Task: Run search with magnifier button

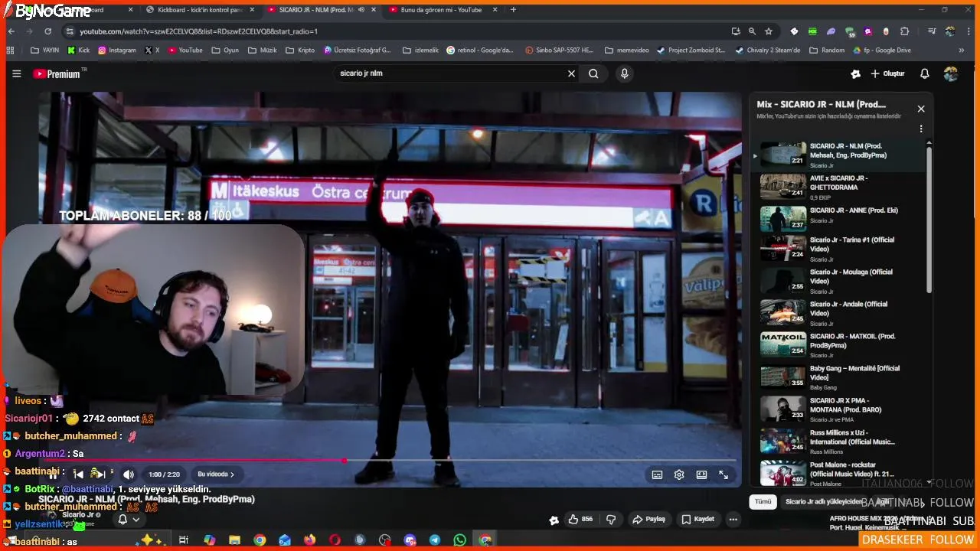Action: point(593,73)
